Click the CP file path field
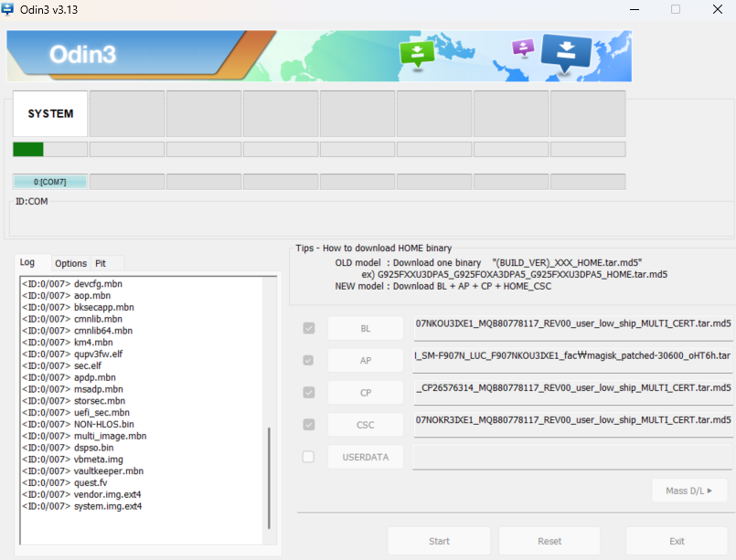Screen dimensions: 736x560 click(573, 393)
